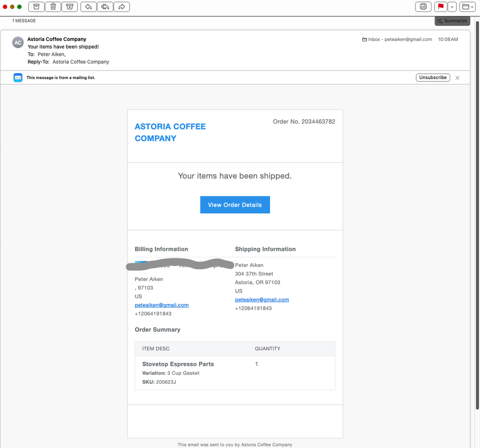Forward the email with the forward arrow
Image resolution: width=480 pixels, height=448 pixels.
click(x=122, y=7)
